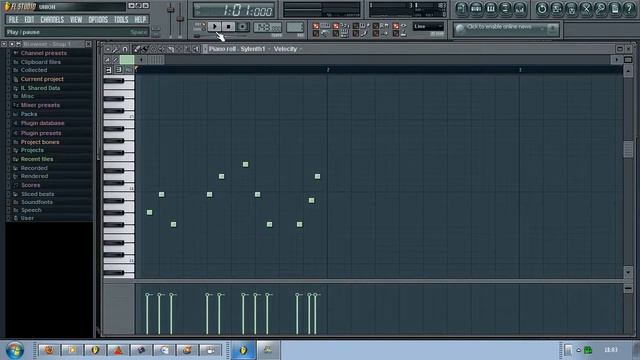Image resolution: width=640 pixels, height=360 pixels.
Task: Click the piano roll scroll-down arrow
Action: pos(628,272)
